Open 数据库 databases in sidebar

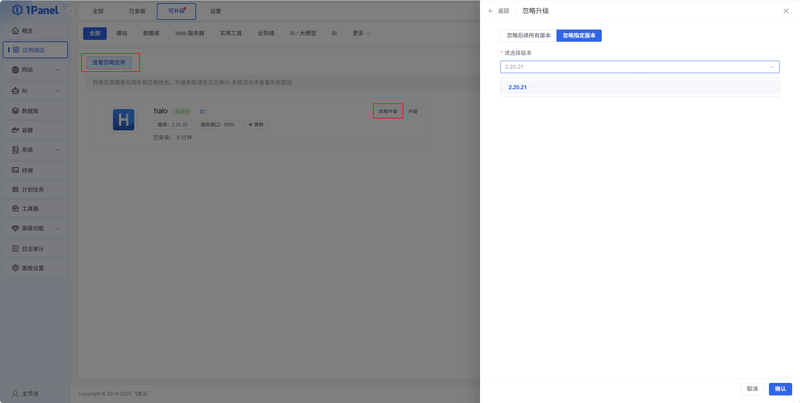click(35, 111)
